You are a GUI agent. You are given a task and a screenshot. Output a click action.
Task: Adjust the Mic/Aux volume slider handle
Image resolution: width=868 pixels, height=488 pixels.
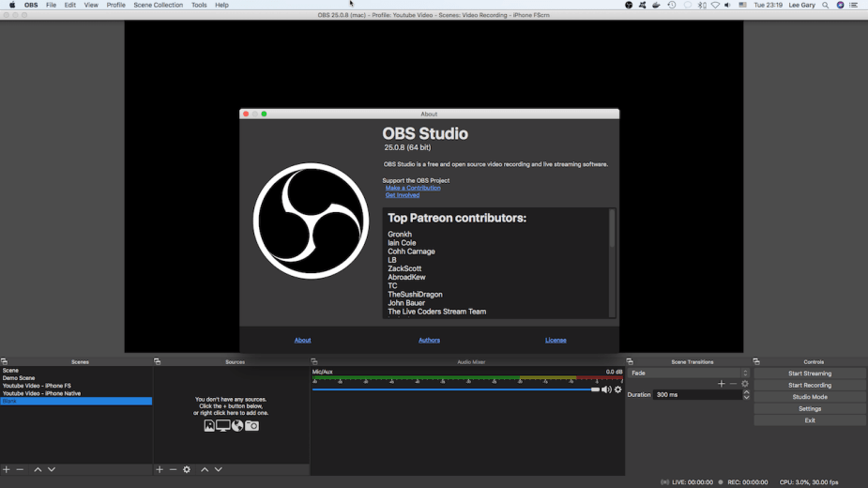tap(595, 389)
